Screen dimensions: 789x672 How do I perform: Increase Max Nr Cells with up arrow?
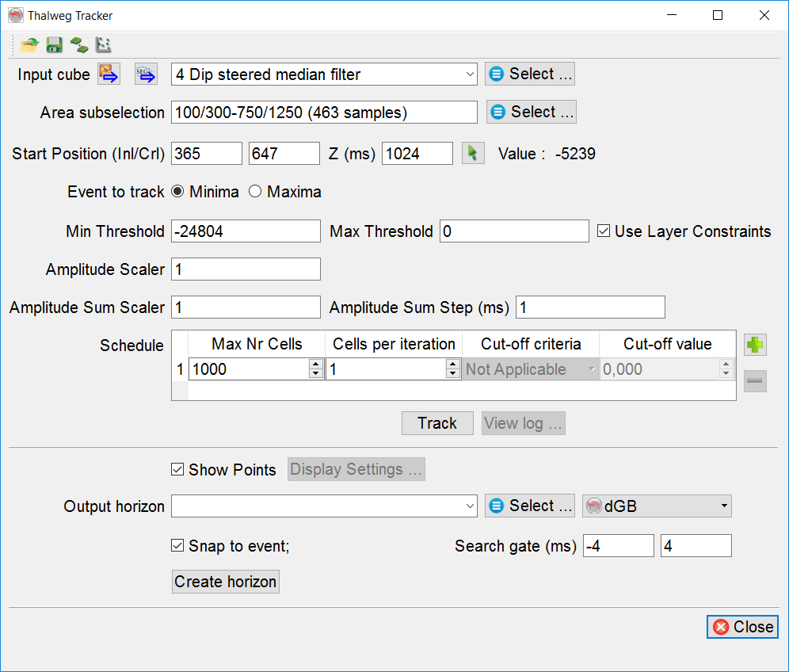pos(315,364)
